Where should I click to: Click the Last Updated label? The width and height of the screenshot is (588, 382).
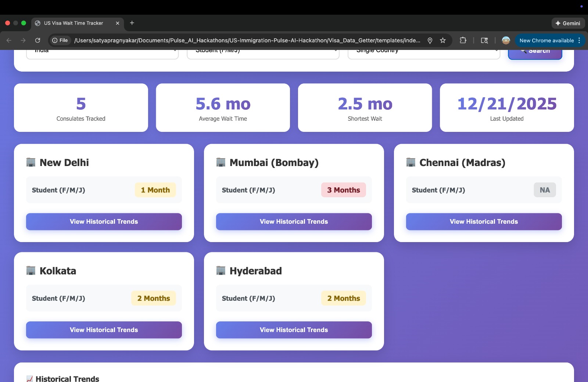pyautogui.click(x=507, y=119)
